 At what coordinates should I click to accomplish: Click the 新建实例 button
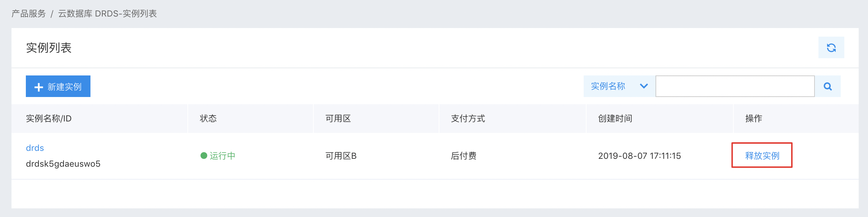click(x=58, y=86)
